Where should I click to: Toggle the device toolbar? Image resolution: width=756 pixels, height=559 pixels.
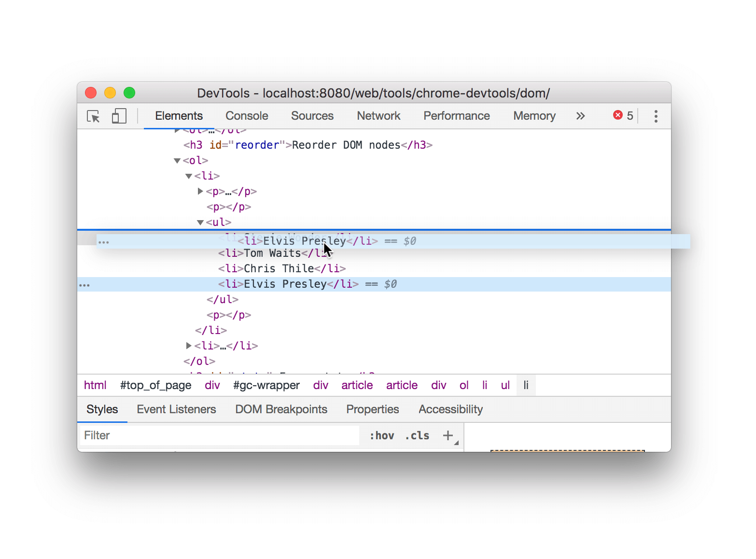118,116
